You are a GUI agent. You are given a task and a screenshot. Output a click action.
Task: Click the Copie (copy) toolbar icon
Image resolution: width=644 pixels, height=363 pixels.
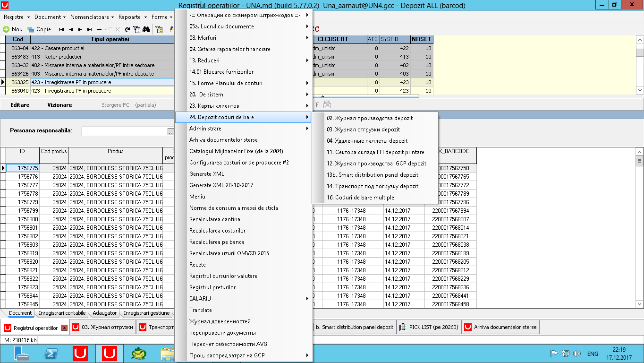(39, 29)
